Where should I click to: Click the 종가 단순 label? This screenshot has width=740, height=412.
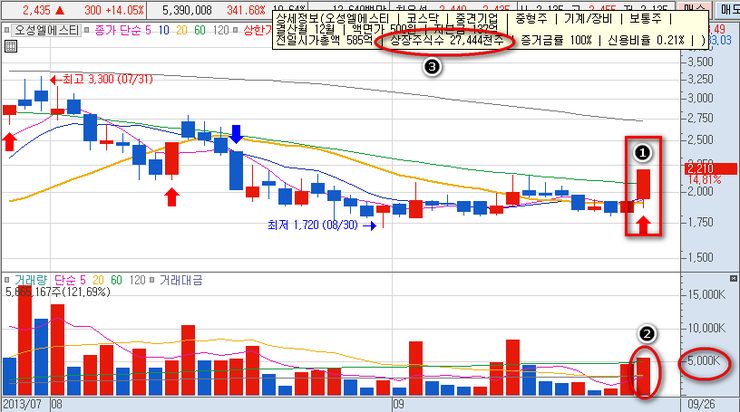[x=117, y=30]
